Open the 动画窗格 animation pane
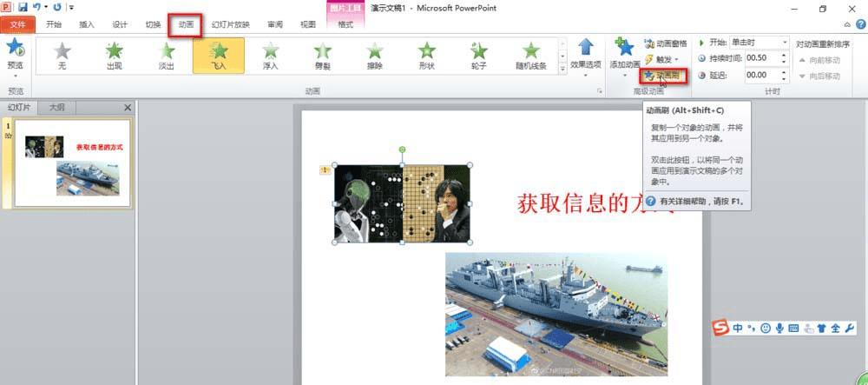The image size is (868, 385). pos(666,43)
